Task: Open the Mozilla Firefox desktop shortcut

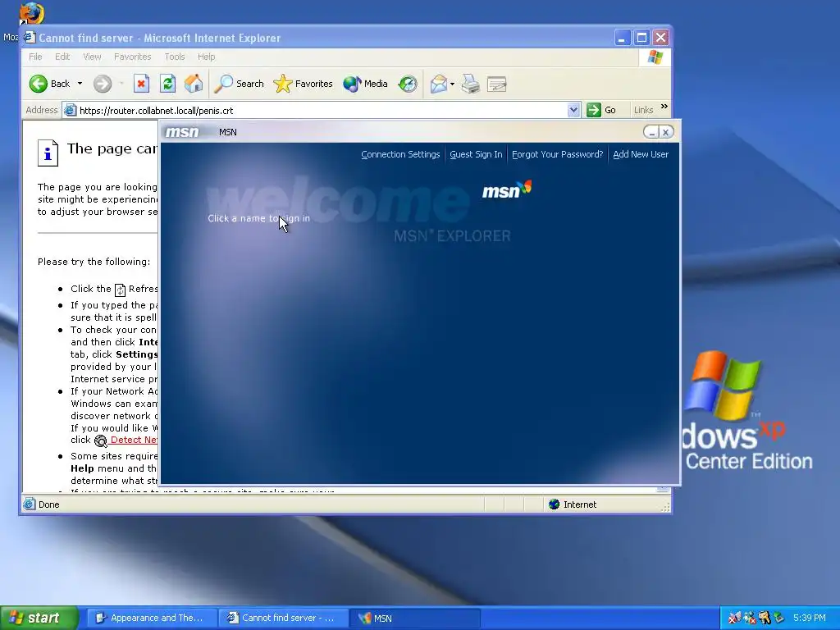Action: pyautogui.click(x=31, y=15)
